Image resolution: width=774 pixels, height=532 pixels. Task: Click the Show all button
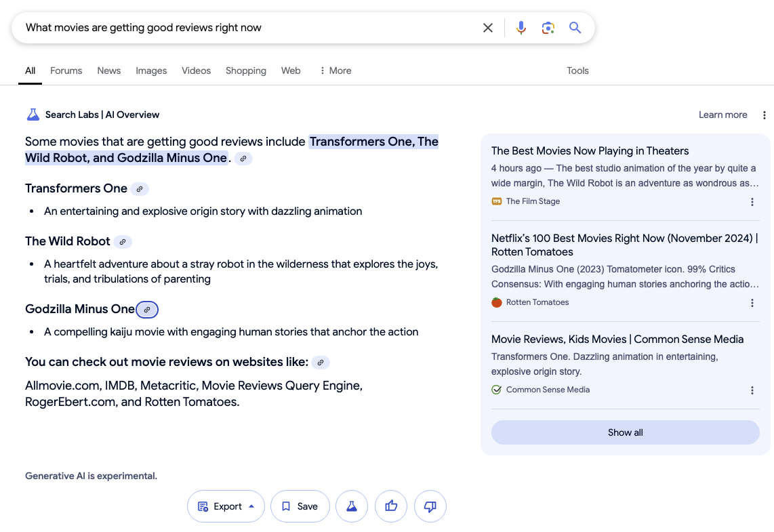pyautogui.click(x=625, y=432)
